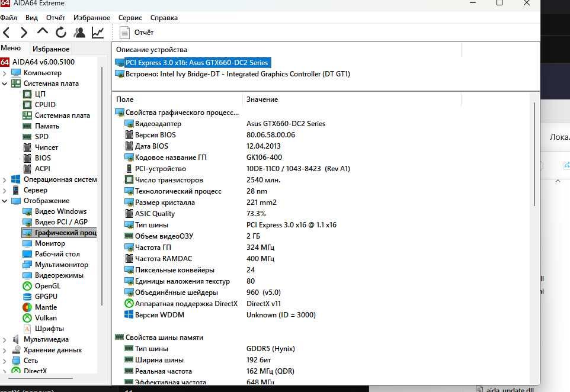
Task: Expand the Операционная система node
Action: click(4, 179)
